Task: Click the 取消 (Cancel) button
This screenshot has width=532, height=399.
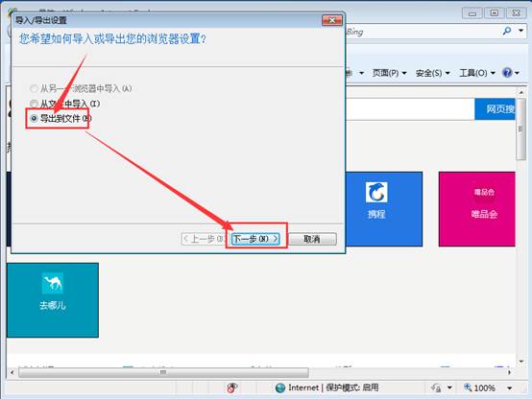Action: 312,239
